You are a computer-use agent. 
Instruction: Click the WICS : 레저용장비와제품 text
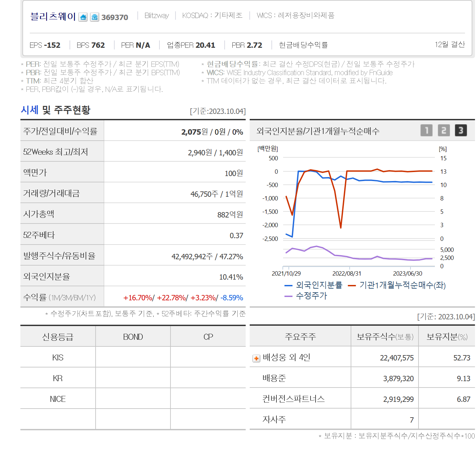pyautogui.click(x=295, y=15)
